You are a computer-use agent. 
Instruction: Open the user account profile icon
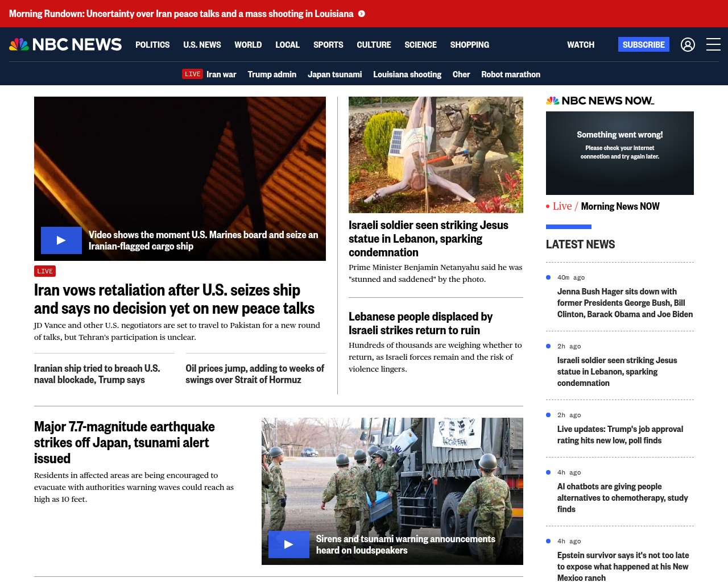click(x=688, y=44)
